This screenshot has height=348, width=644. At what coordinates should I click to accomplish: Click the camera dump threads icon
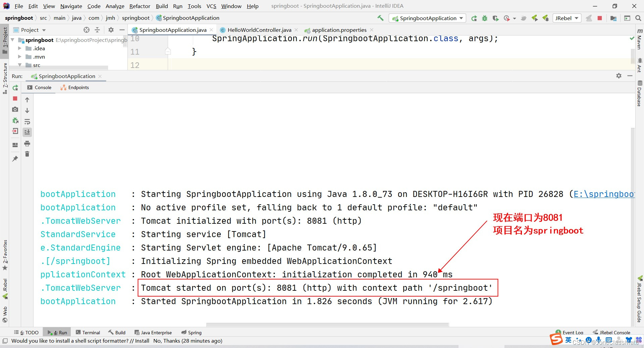tap(15, 110)
